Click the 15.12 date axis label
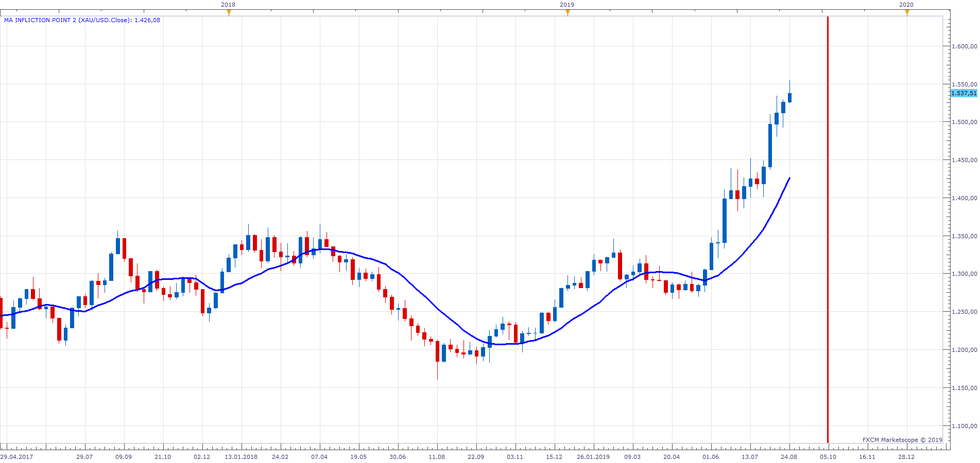Image resolution: width=980 pixels, height=463 pixels. 554,457
